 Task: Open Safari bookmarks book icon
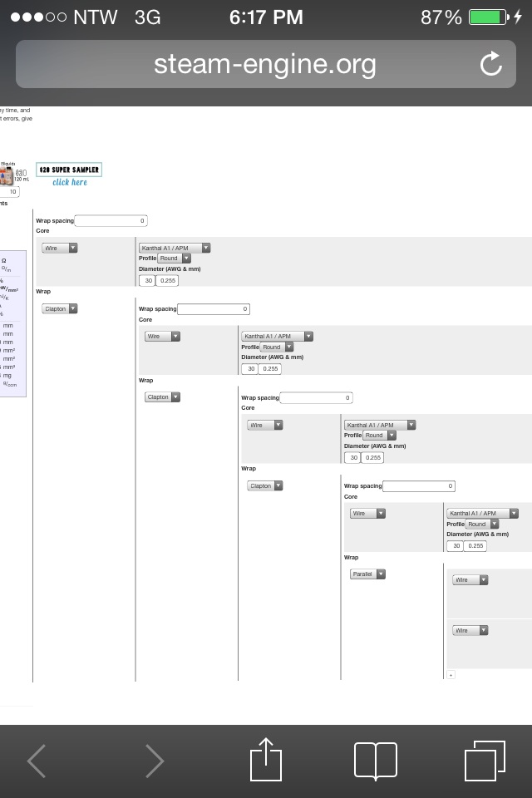point(376,761)
